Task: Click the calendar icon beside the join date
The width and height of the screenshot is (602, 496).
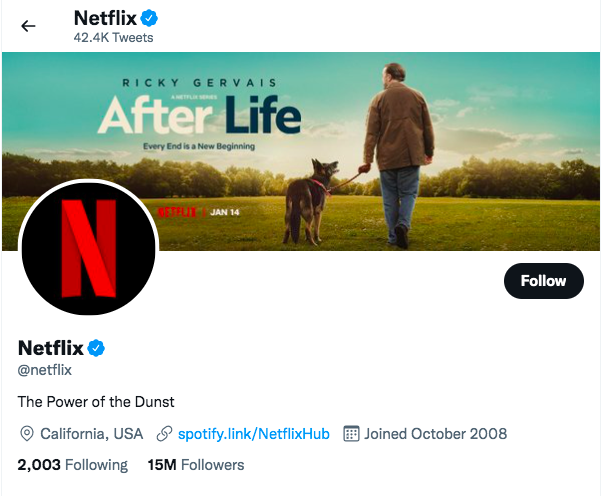Action: 351,434
